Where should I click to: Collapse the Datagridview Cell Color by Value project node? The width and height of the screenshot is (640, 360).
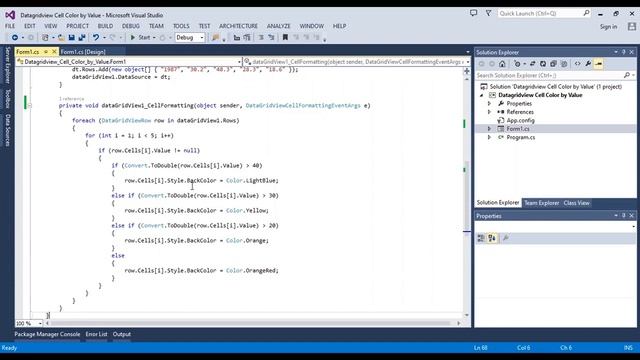482,95
